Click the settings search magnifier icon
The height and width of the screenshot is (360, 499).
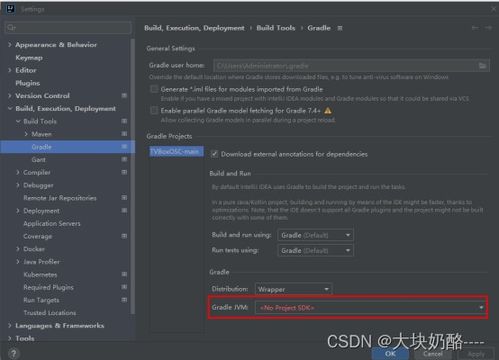point(11,28)
